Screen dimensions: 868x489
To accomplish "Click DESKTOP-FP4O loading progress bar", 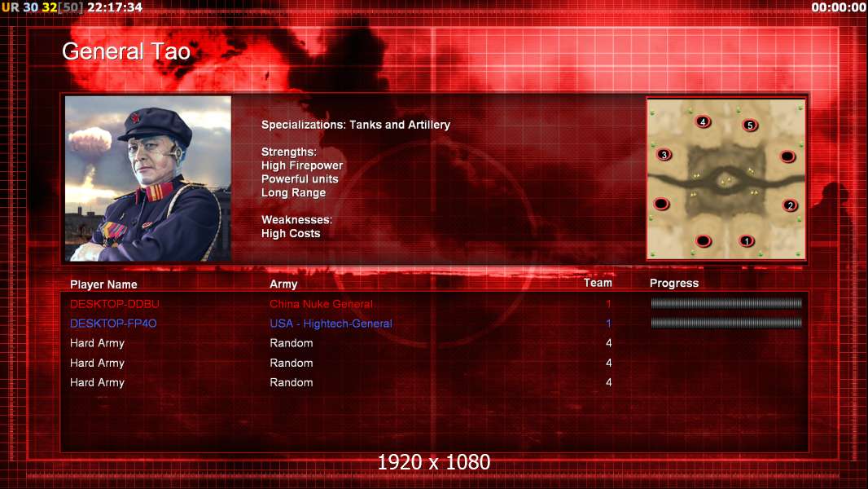I will click(726, 322).
